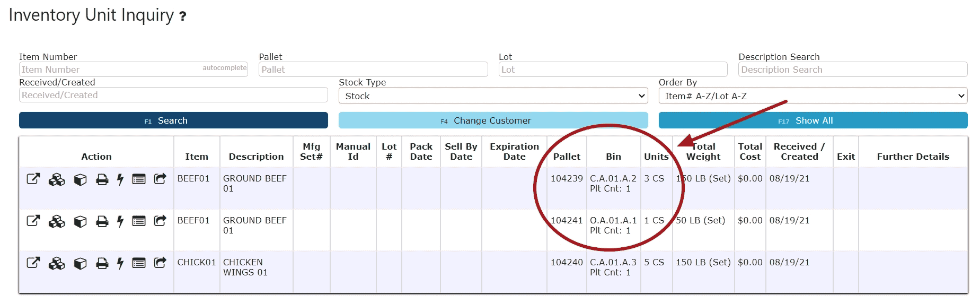Click the F17 Show All button
The width and height of the screenshot is (980, 303).
(x=813, y=120)
